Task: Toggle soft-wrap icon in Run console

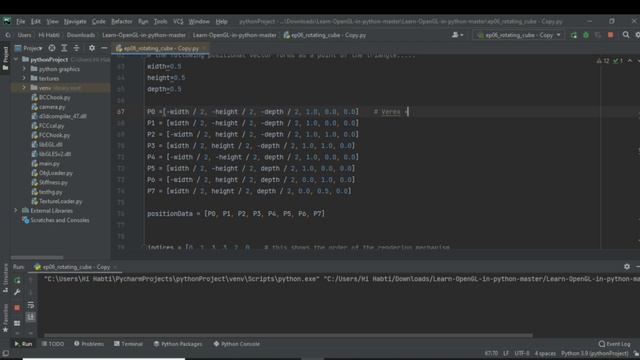Action: [31, 305]
